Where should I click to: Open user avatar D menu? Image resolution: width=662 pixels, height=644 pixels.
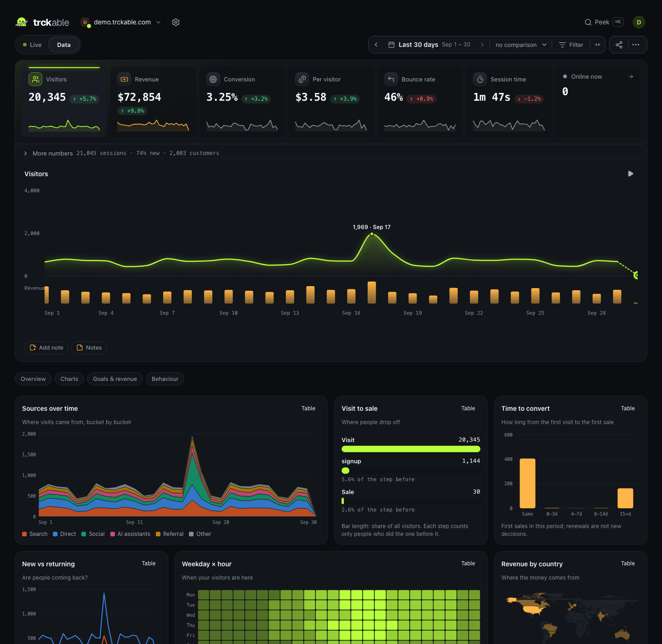[639, 22]
